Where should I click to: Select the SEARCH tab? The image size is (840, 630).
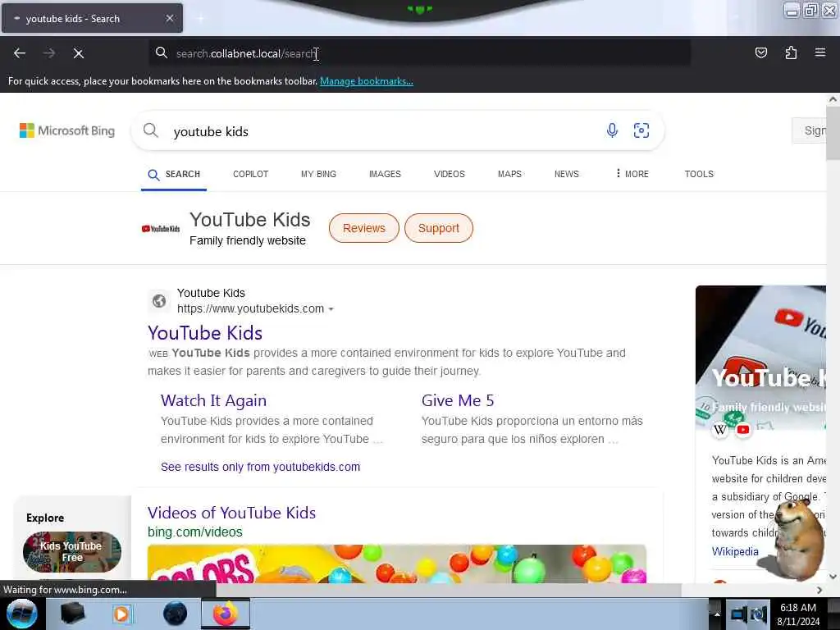(x=174, y=175)
